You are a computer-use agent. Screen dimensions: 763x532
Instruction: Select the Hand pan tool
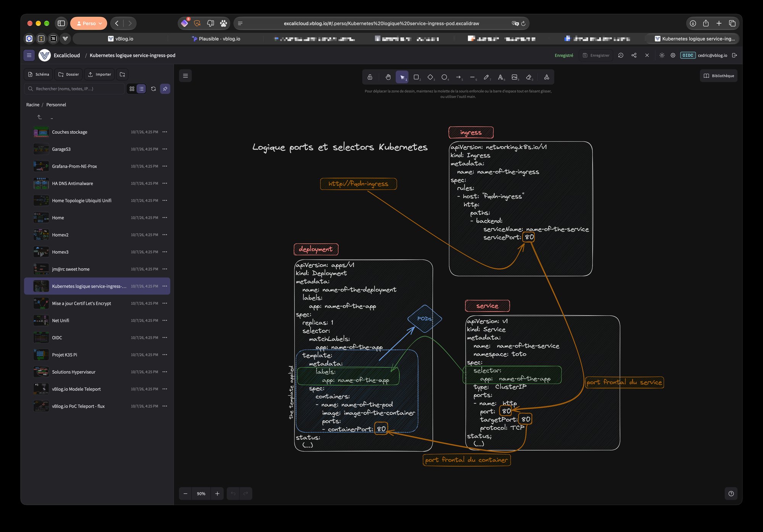pos(388,77)
